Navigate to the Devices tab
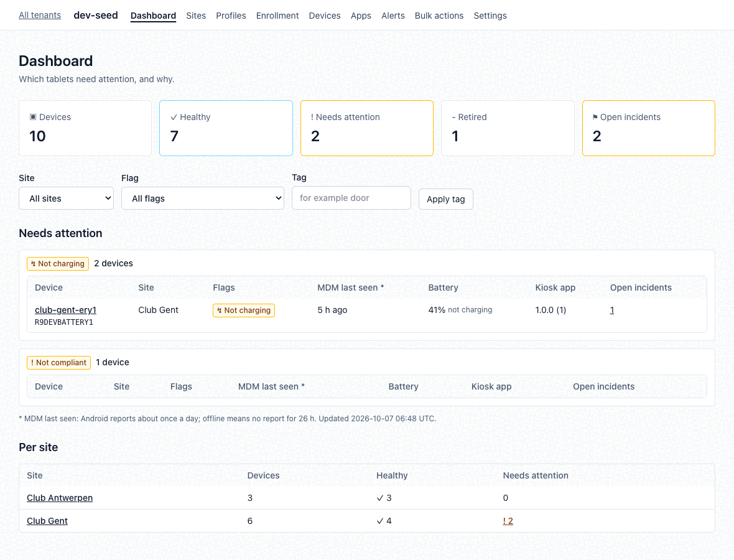The height and width of the screenshot is (560, 734). coord(325,16)
